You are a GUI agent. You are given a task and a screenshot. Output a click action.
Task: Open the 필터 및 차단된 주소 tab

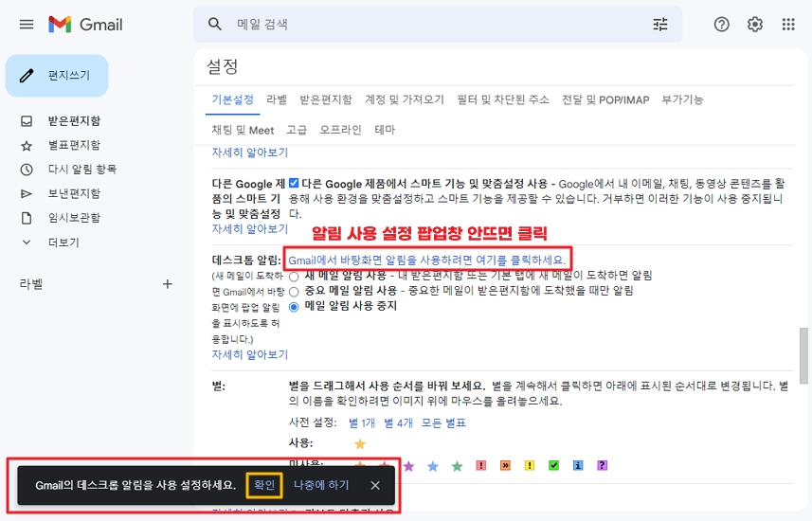[503, 99]
